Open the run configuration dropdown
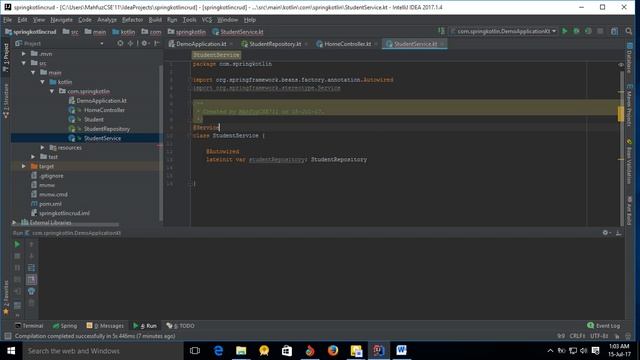640x360 pixels. pos(504,31)
